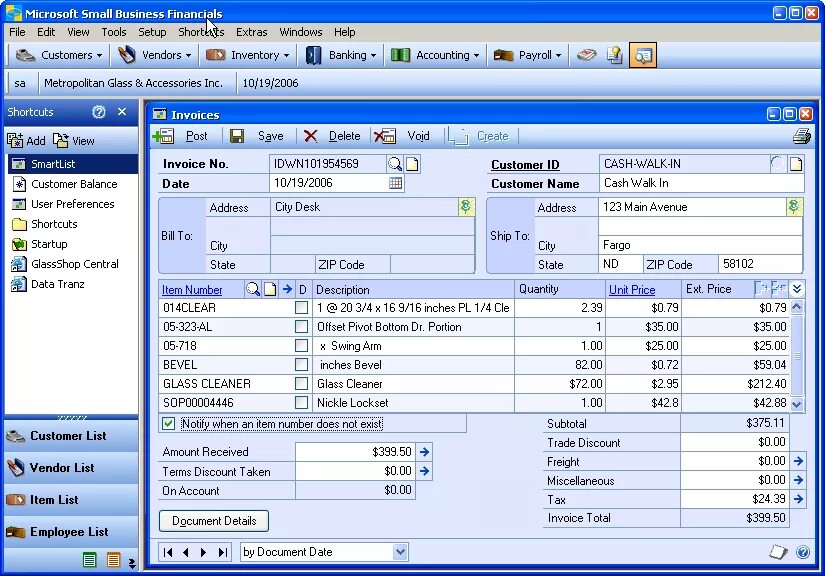Screen dimensions: 825x576
Task: Check the D box for GLASS CLEANER row
Action: [x=301, y=383]
